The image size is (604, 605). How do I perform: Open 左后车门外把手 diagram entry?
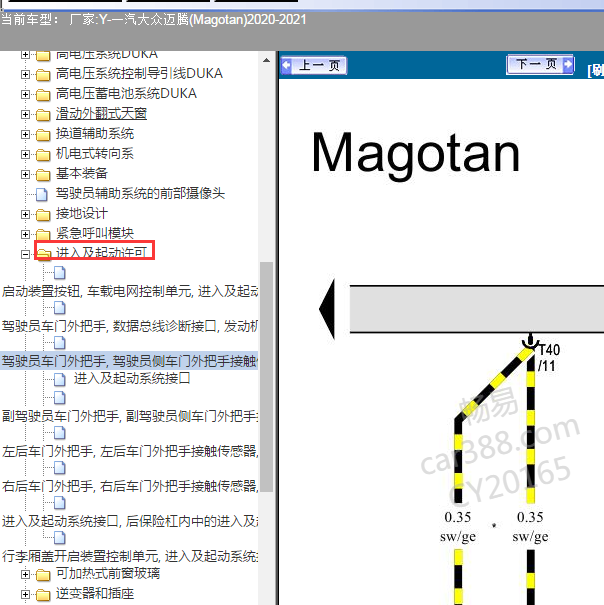130,451
